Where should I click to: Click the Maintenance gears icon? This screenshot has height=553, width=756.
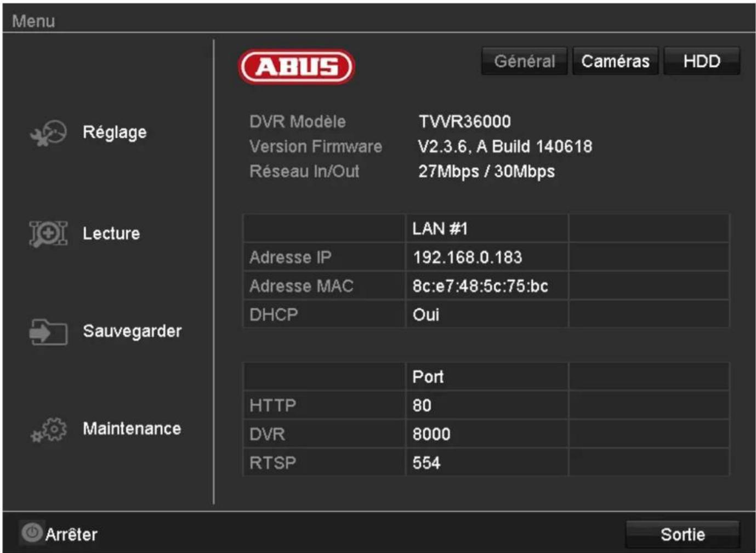(x=48, y=430)
